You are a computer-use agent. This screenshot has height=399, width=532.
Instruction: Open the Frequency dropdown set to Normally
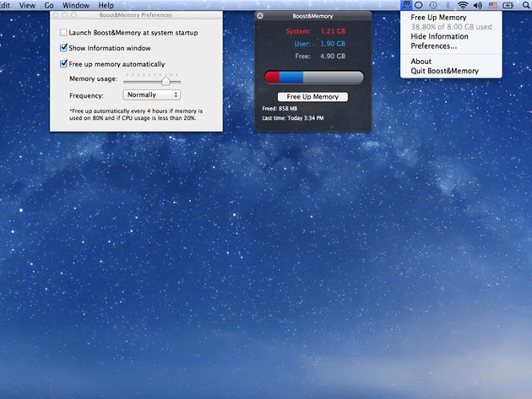[152, 95]
